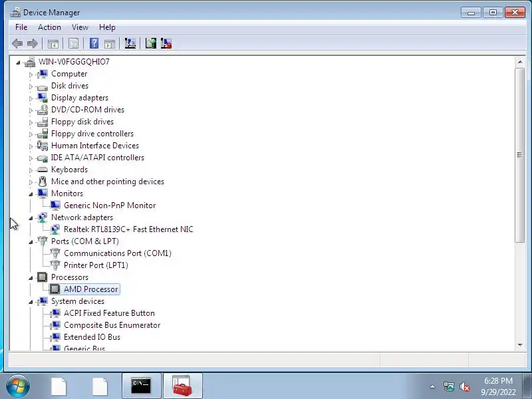Open the Help menu

click(x=107, y=27)
